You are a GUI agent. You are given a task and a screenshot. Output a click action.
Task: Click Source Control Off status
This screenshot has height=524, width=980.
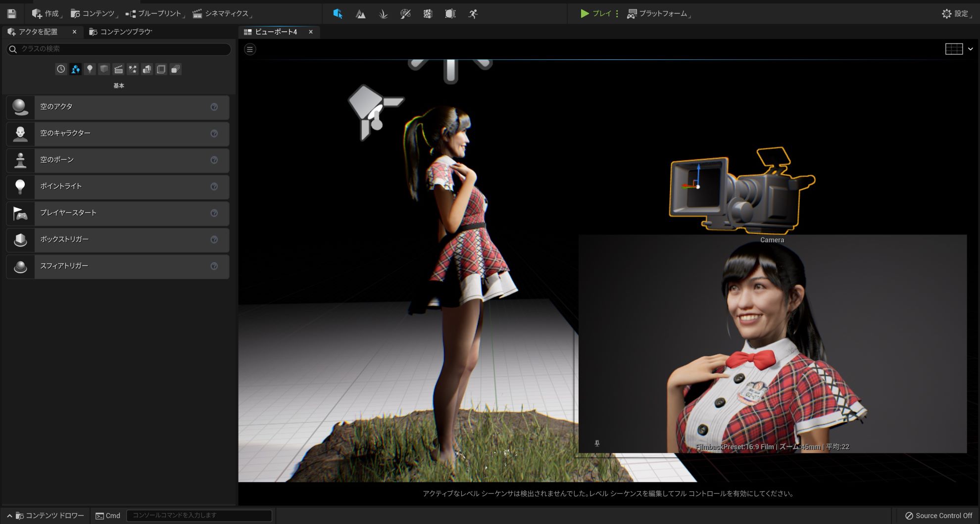(x=938, y=516)
